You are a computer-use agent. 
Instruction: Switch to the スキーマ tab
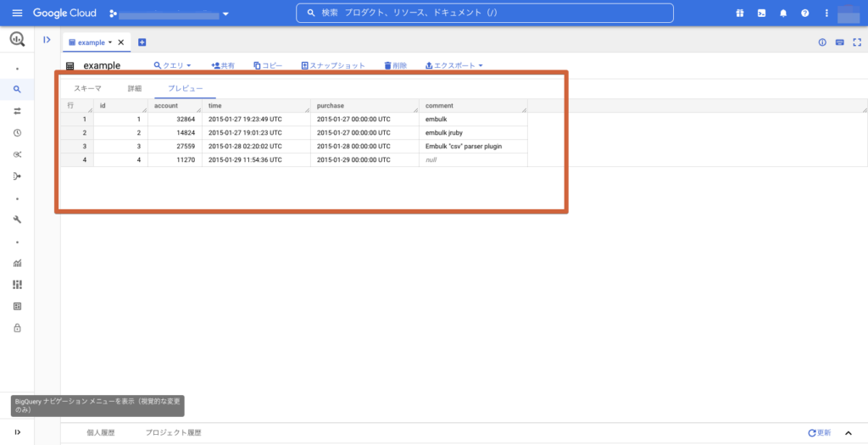click(87, 88)
